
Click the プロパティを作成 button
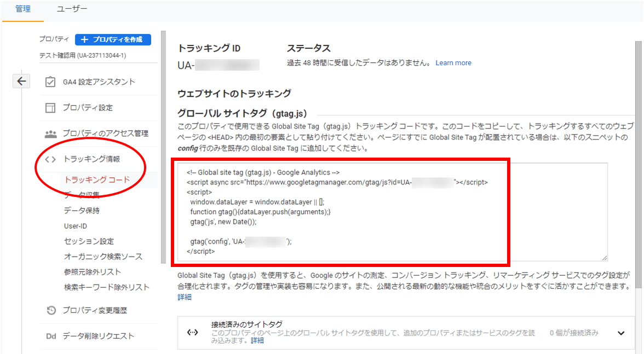click(x=113, y=39)
